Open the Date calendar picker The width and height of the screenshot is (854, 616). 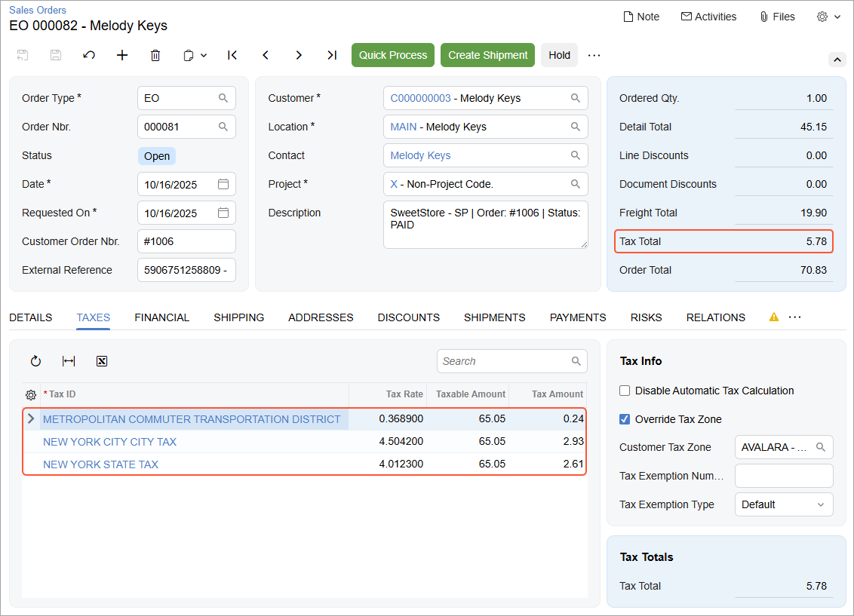click(x=223, y=184)
